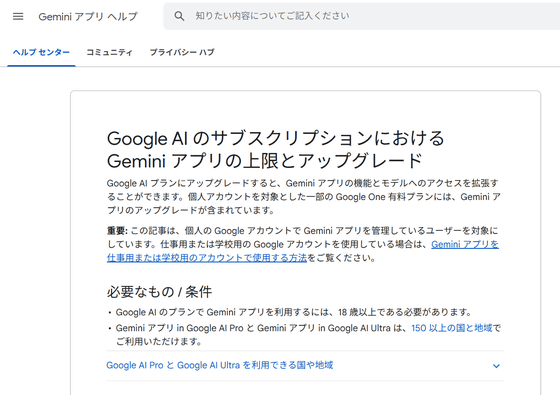The width and height of the screenshot is (560, 395).
Task: Click the 必要なもの / 条件 heading
Action: coord(159,292)
